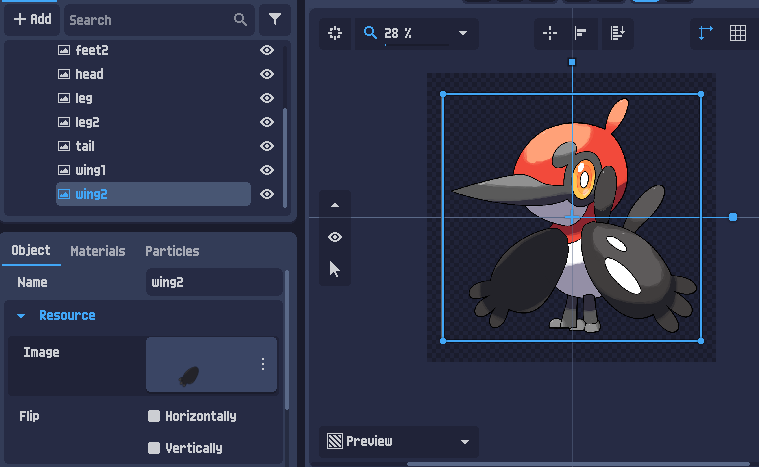
Task: Switch to the Object tab
Action: coord(31,250)
